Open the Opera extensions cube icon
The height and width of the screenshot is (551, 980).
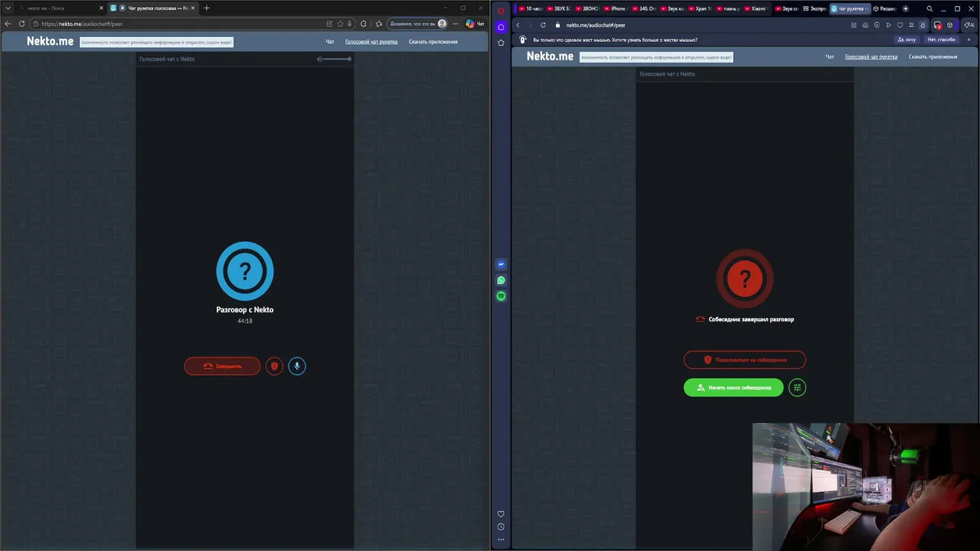950,24
